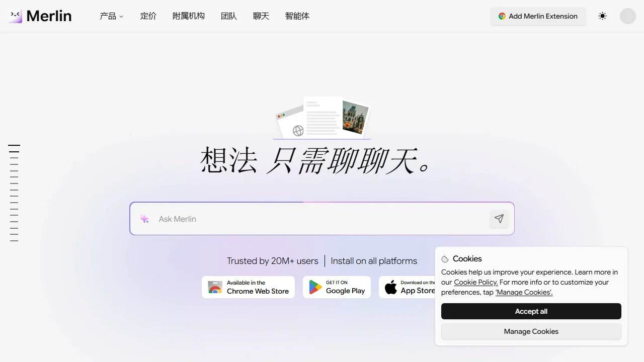Click the 'Manage Cookies' inline link
Viewport: 644px width, 362px height.
524,292
